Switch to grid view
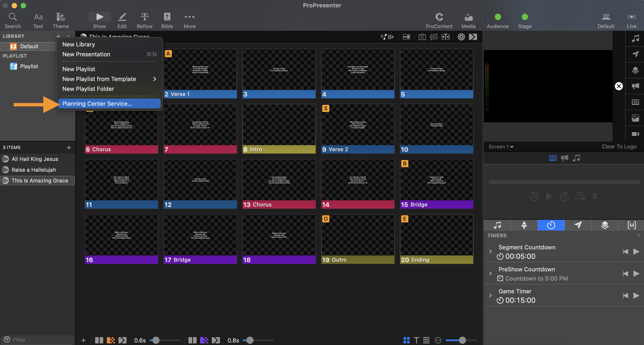The width and height of the screenshot is (644, 345). (407, 340)
